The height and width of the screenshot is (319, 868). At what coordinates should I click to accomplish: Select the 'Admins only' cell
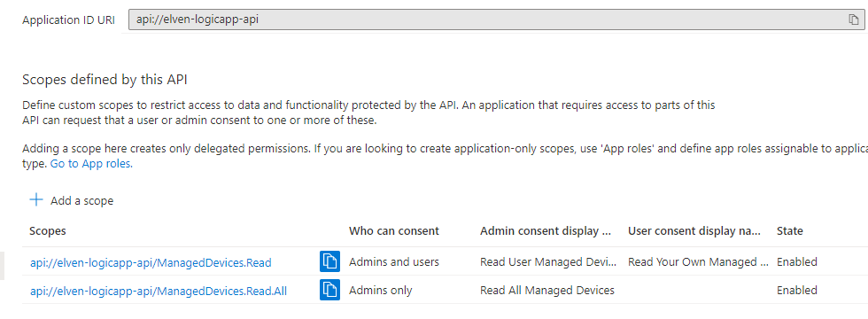pyautogui.click(x=380, y=291)
